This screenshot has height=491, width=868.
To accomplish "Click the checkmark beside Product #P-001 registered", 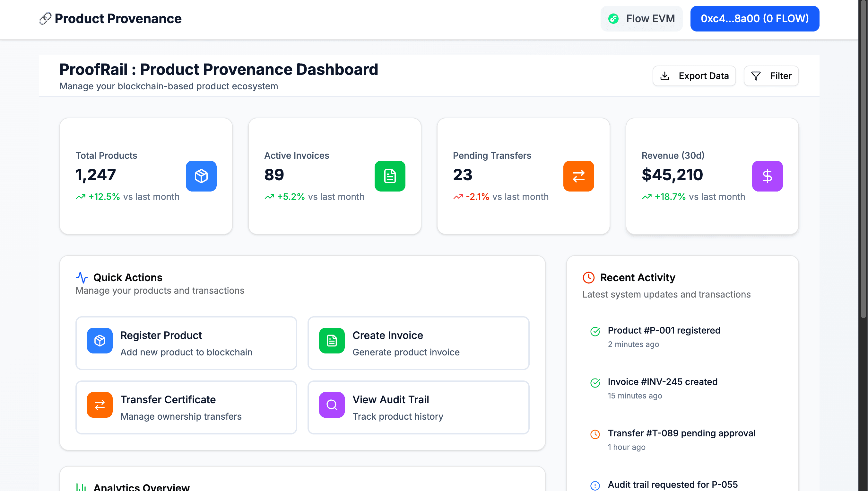I will pyautogui.click(x=595, y=331).
